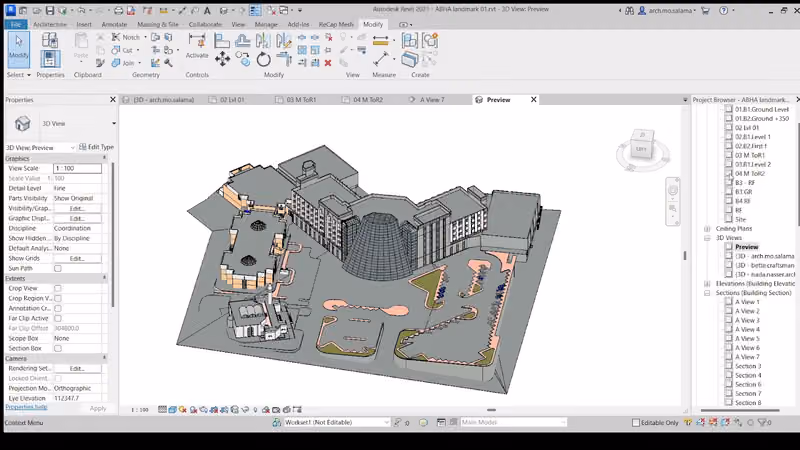Select Trim/Extend to Corner tool
Viewport: 800px width, 450px height.
tap(284, 59)
